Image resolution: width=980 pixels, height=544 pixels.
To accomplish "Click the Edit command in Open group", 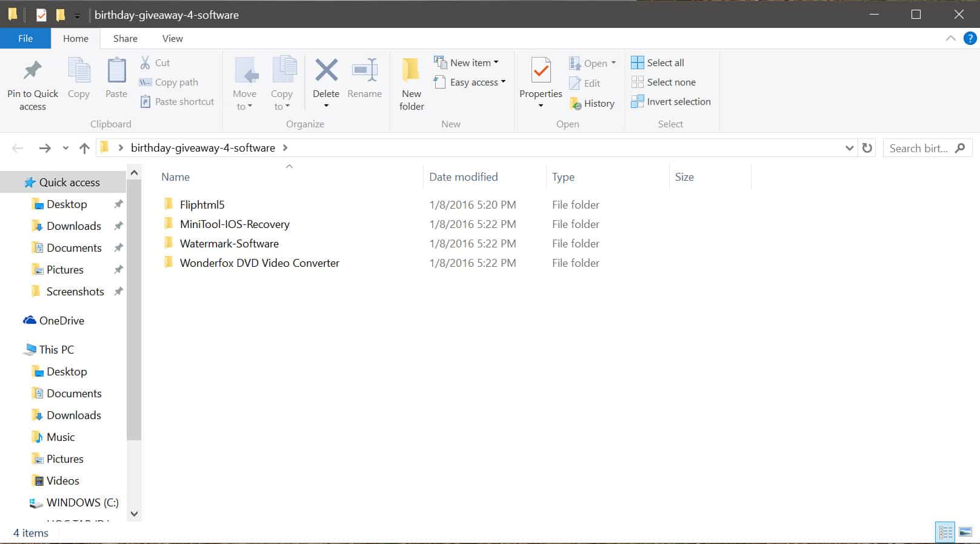I will (585, 83).
